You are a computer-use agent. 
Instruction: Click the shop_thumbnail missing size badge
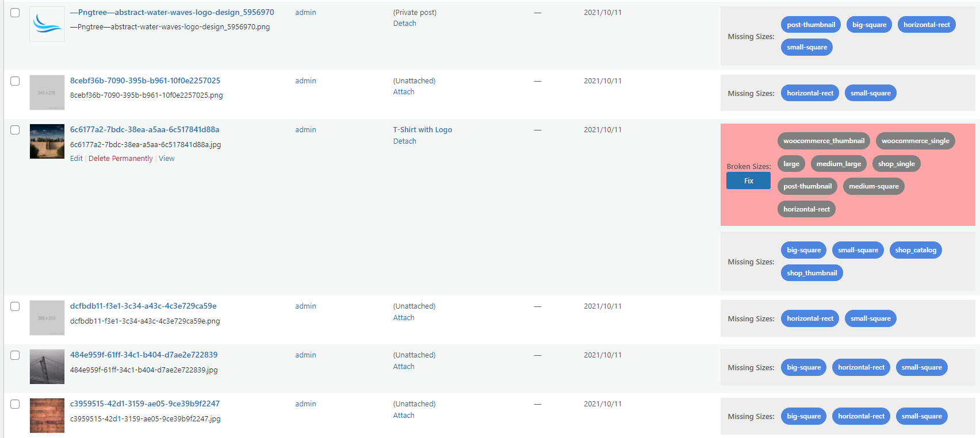[x=811, y=272]
